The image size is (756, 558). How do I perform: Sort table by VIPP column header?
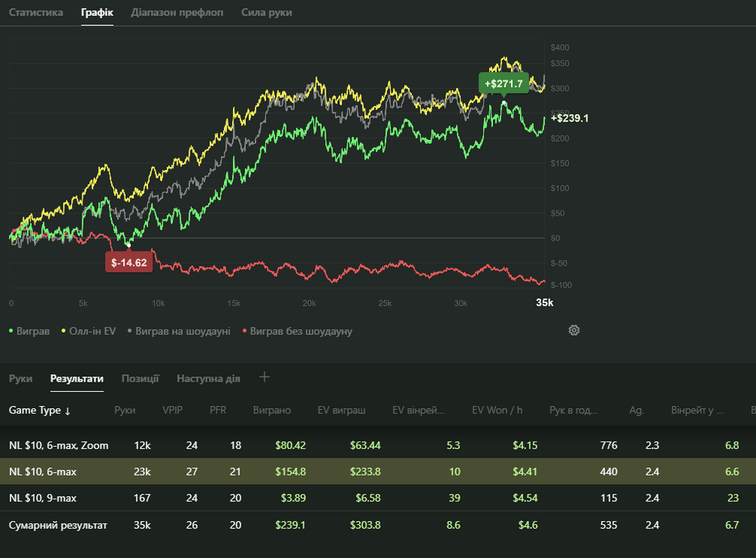tap(172, 411)
